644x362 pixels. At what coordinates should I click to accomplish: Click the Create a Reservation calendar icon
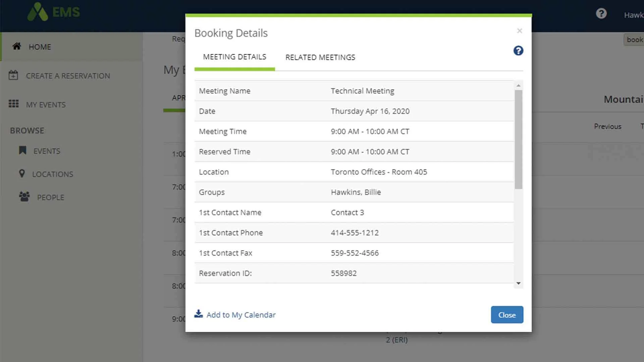(x=13, y=75)
